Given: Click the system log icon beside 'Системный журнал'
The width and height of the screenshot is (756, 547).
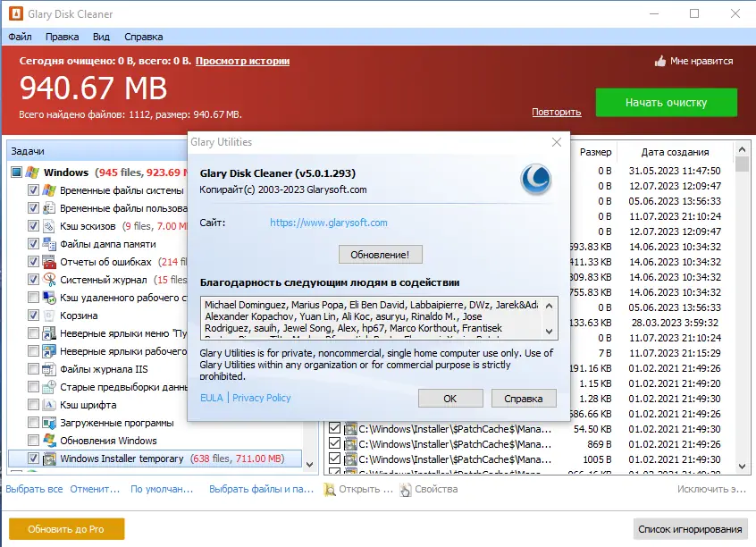Looking at the screenshot, I should pyautogui.click(x=49, y=279).
